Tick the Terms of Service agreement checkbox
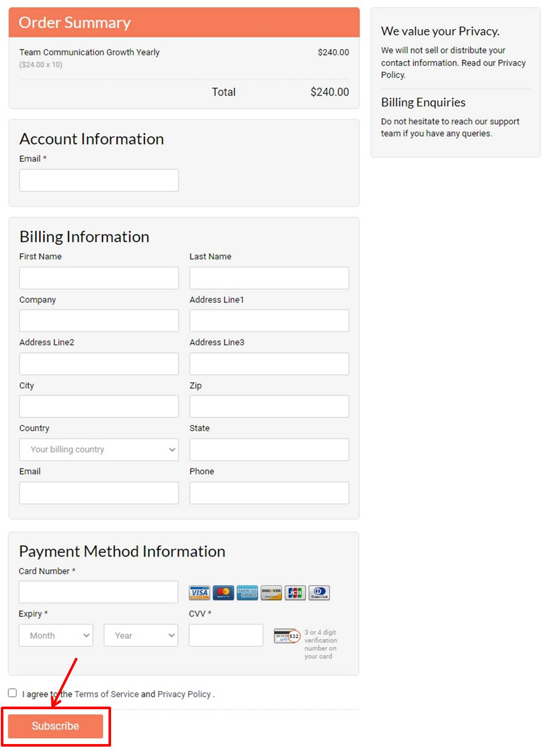 click(x=13, y=693)
